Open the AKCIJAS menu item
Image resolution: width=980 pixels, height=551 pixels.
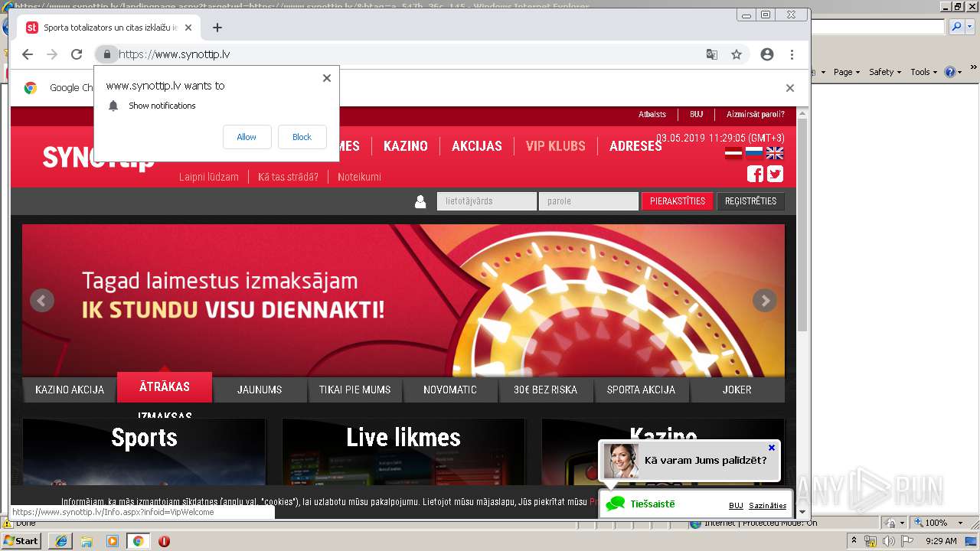[x=477, y=146]
